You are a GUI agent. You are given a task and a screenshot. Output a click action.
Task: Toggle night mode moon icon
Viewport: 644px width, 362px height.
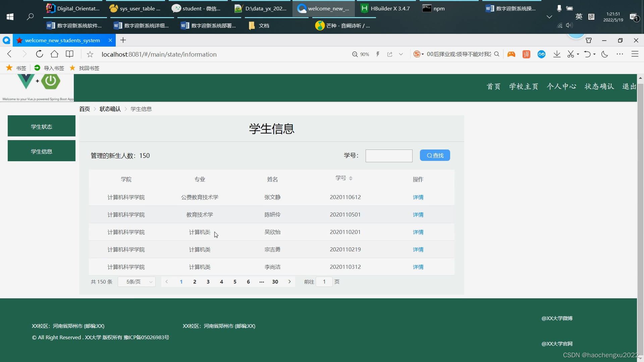tap(605, 54)
